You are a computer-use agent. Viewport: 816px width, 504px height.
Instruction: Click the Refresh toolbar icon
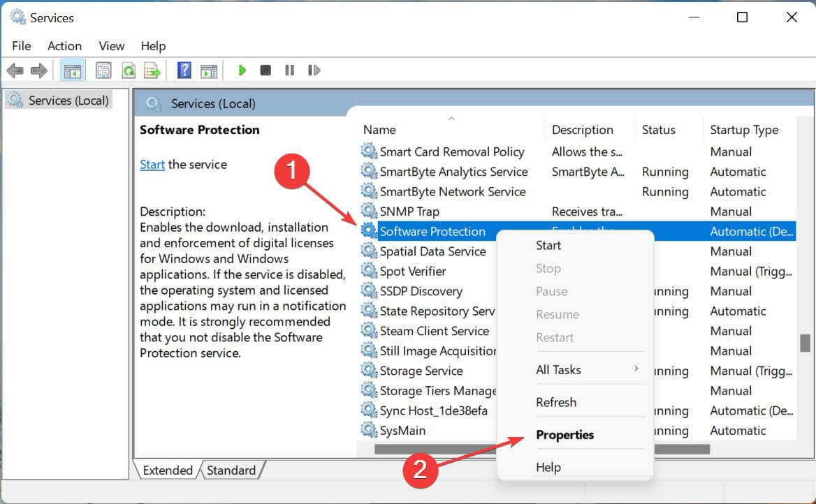tap(128, 71)
